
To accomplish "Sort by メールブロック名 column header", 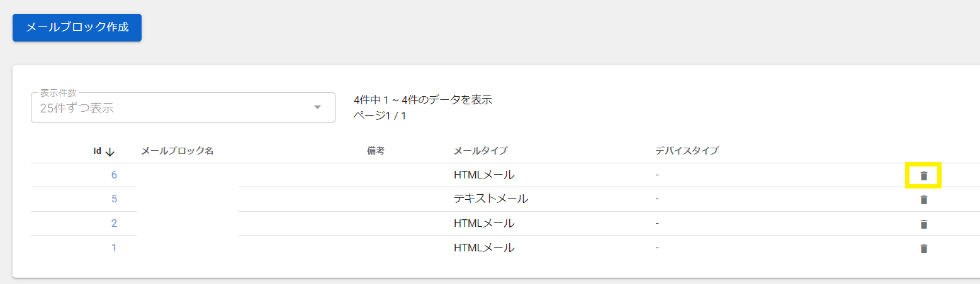I will 177,151.
